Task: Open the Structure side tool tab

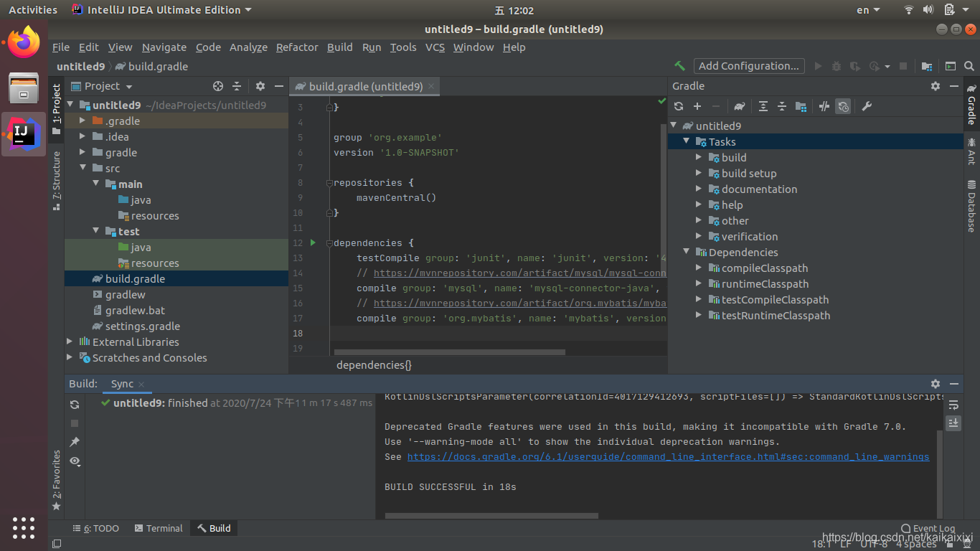Action: pyautogui.click(x=57, y=180)
